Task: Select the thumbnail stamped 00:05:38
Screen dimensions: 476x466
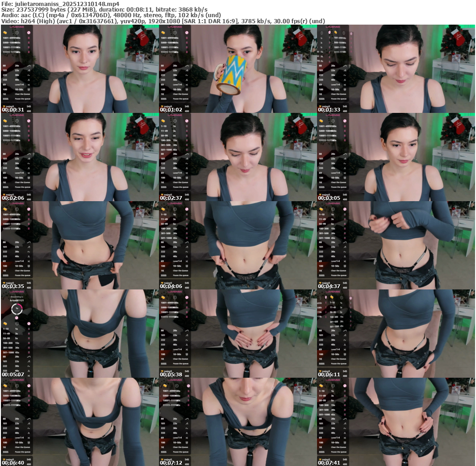Action: click(x=238, y=334)
